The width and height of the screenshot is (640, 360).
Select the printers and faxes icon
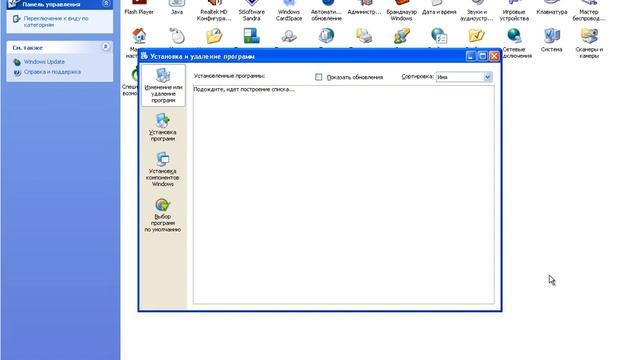point(364,36)
